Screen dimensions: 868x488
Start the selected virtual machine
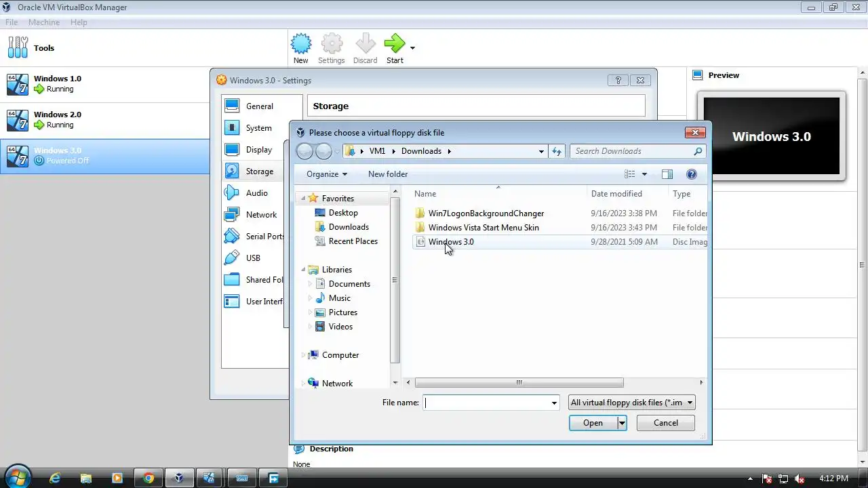[x=395, y=48]
